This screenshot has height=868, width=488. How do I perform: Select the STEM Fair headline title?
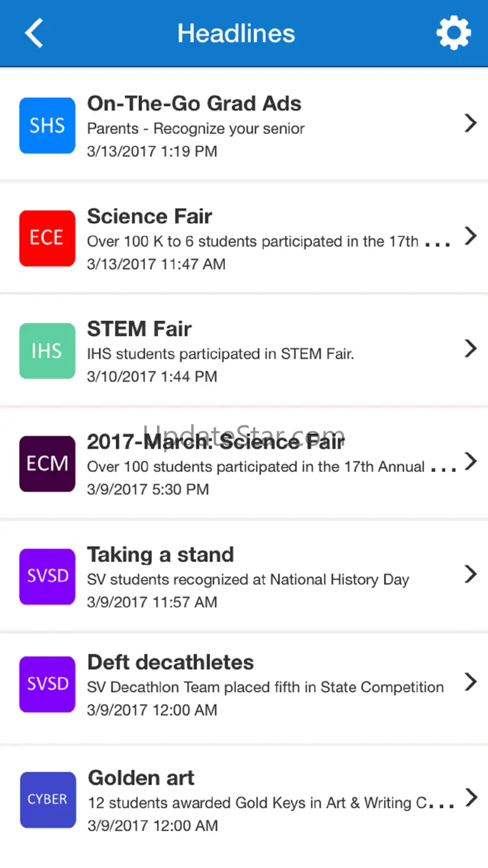click(x=139, y=329)
